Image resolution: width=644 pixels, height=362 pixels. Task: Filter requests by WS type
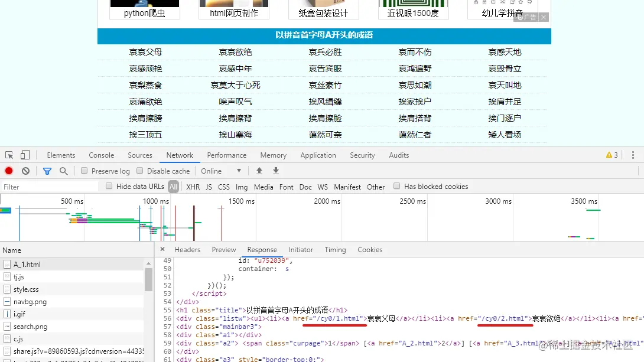coord(323,187)
